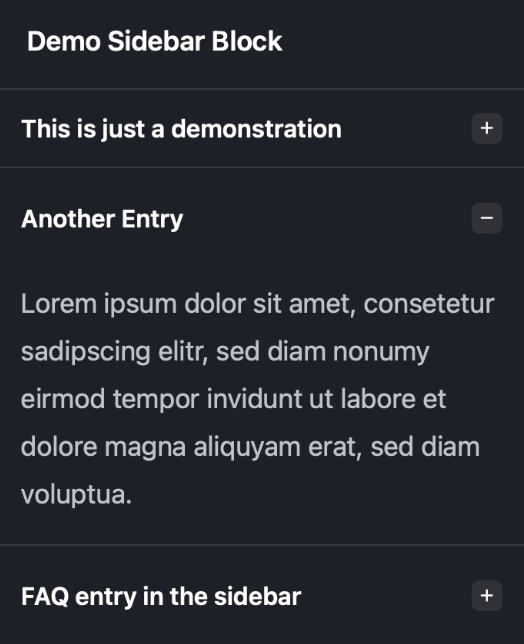Viewport: 524px width, 644px height.
Task: Click divider under "This is just a demonstration"
Action: (x=262, y=167)
